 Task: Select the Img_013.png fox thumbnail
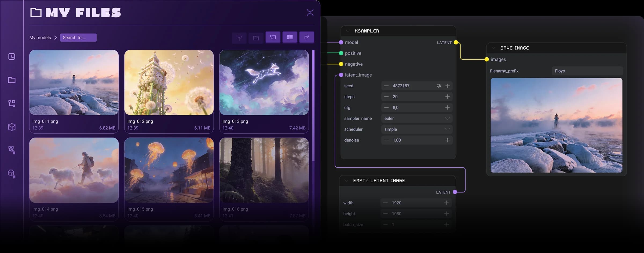coord(264,83)
